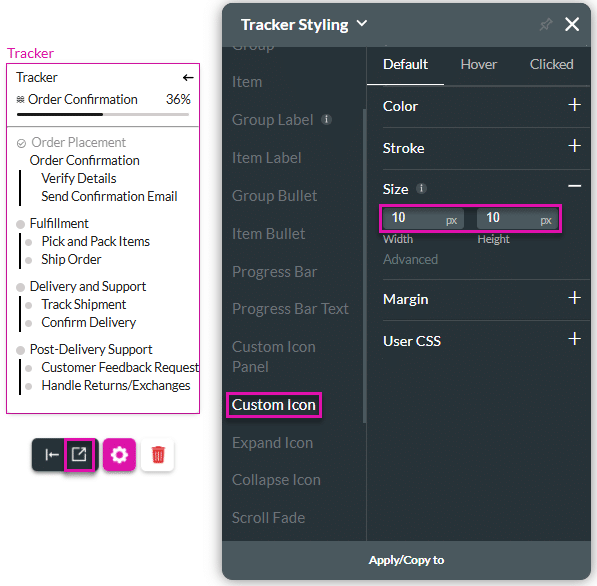Select Progress Bar Text in styling list
This screenshot has width=597, height=586.
pyautogui.click(x=291, y=309)
